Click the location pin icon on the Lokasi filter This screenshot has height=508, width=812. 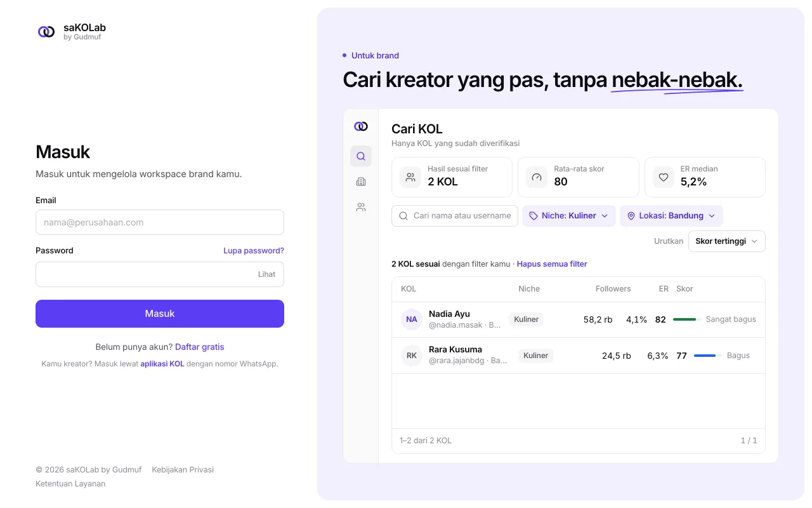pyautogui.click(x=631, y=216)
